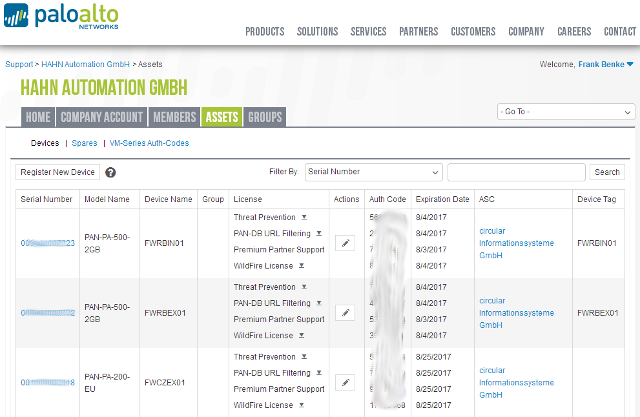The width and height of the screenshot is (640, 417).
Task: Open the VM-Series Auth-Codes link
Action: pyautogui.click(x=149, y=143)
